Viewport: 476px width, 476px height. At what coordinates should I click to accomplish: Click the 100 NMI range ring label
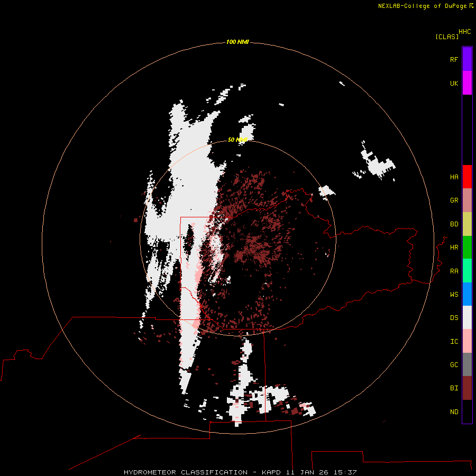pos(237,42)
